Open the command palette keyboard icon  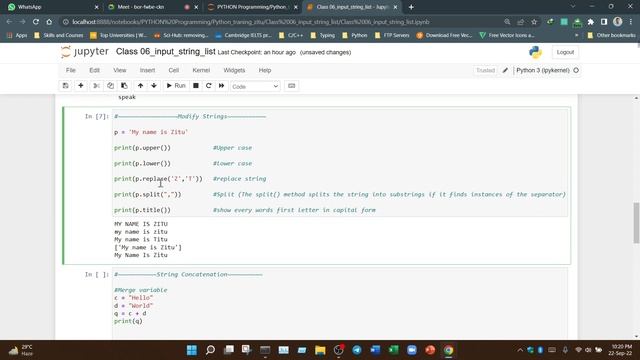291,86
